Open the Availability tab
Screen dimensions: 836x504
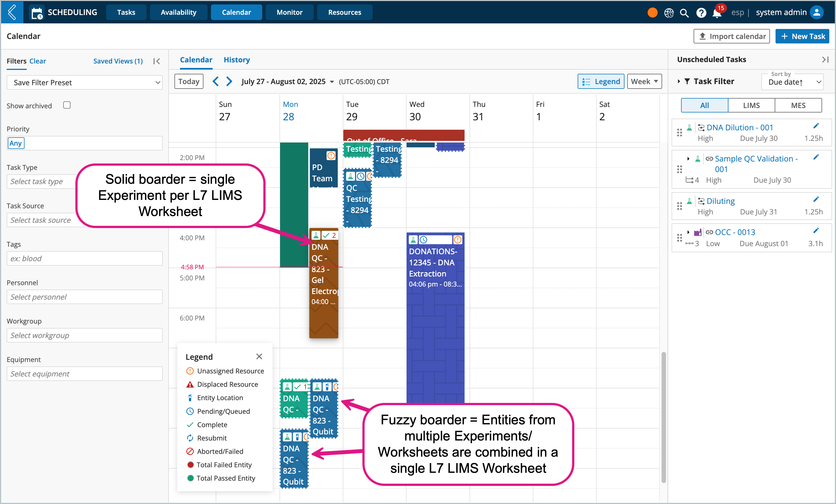click(178, 12)
